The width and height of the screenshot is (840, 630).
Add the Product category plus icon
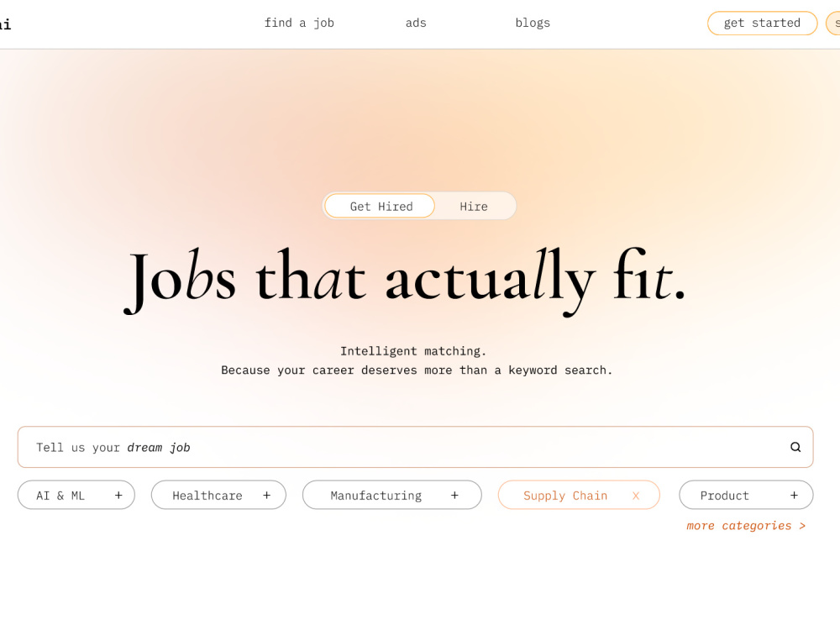coord(794,496)
